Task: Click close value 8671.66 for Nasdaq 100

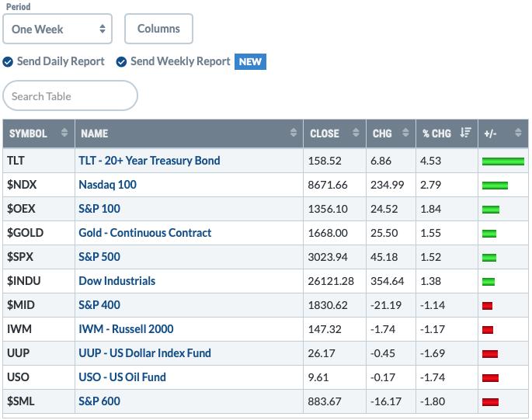Action: 328,185
